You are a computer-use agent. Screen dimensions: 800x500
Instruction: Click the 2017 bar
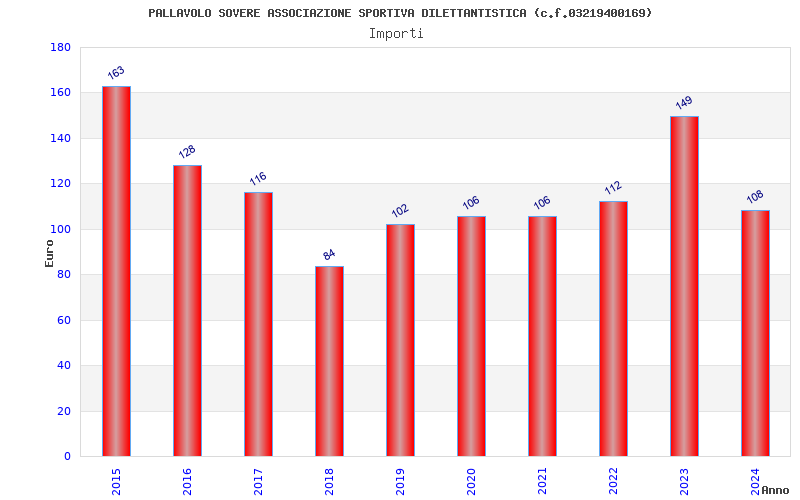258,324
